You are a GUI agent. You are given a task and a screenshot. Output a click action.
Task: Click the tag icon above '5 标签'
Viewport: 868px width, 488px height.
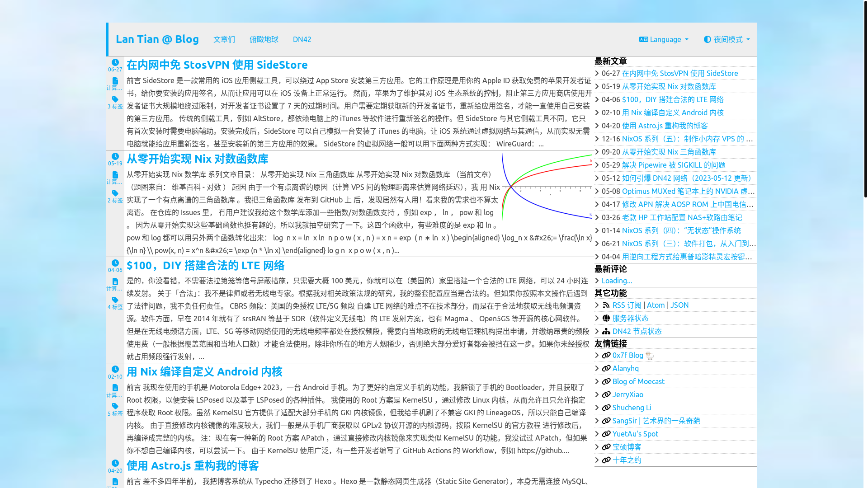tap(115, 406)
